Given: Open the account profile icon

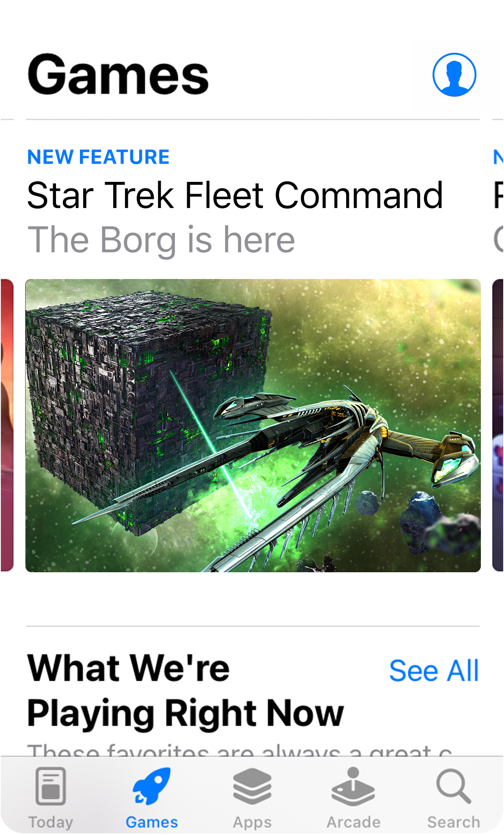Looking at the screenshot, I should click(x=454, y=75).
